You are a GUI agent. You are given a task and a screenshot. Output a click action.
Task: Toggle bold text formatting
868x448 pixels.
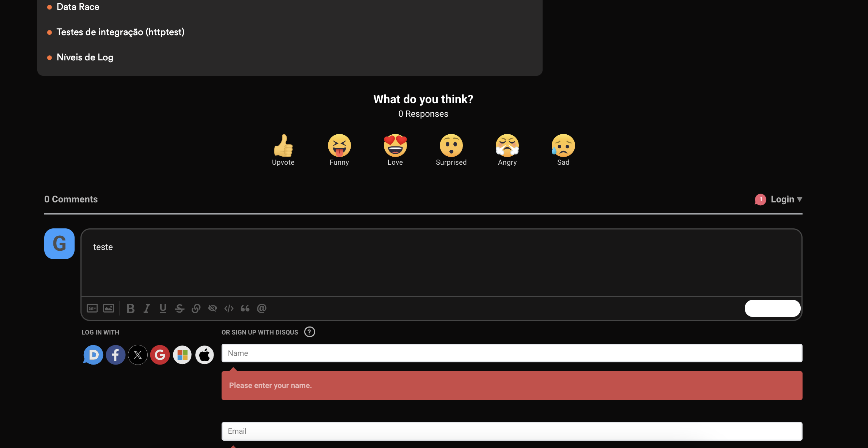point(131,308)
